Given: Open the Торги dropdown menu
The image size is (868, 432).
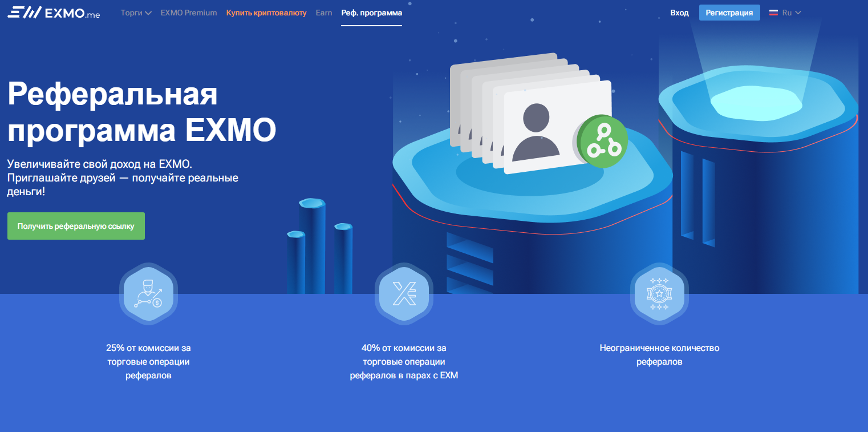Looking at the screenshot, I should tap(136, 13).
